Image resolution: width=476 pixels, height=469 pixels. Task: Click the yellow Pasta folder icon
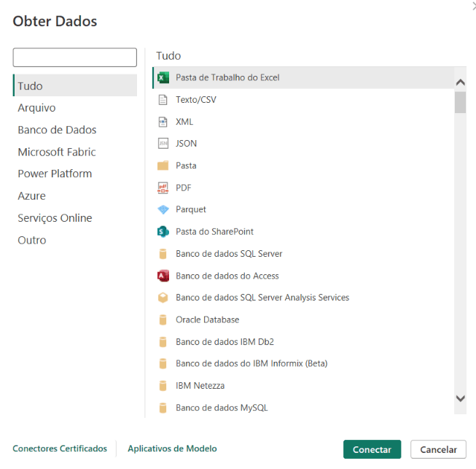tap(163, 166)
